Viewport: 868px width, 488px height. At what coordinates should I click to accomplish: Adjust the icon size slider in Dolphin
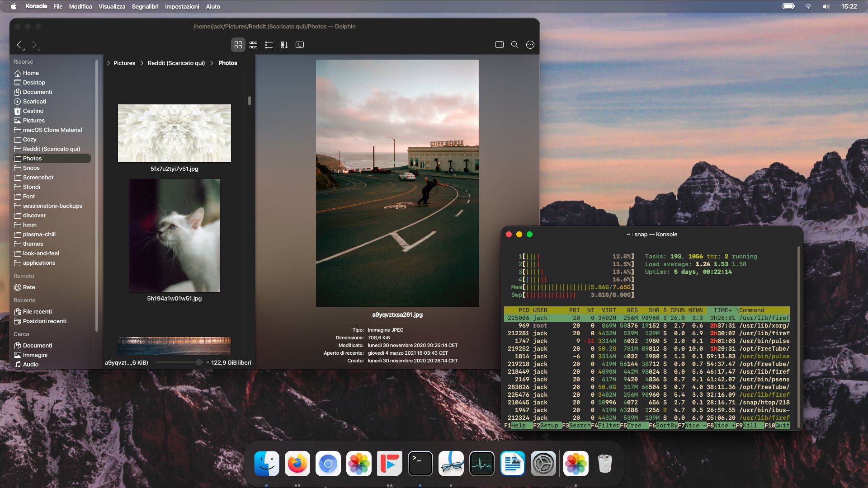(x=199, y=362)
